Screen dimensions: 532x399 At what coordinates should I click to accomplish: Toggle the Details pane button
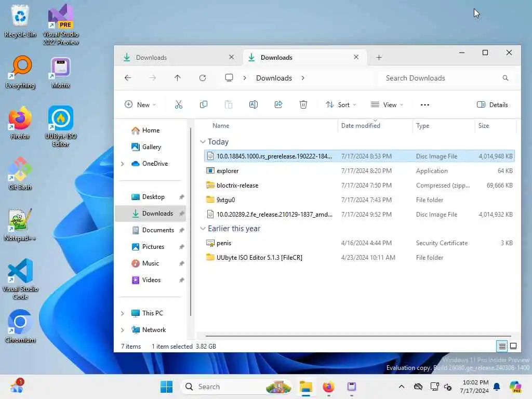[493, 105]
